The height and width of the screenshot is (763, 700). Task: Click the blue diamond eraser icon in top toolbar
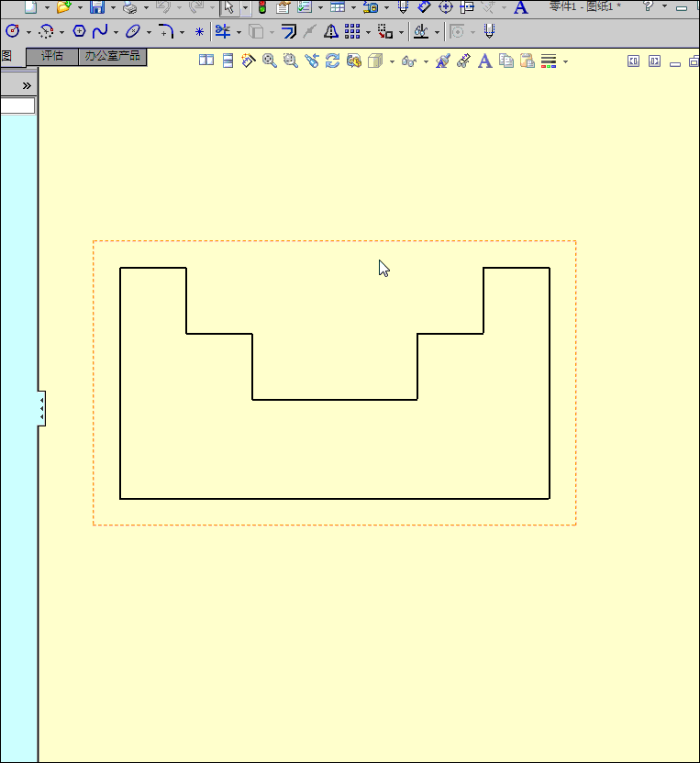[x=424, y=6]
